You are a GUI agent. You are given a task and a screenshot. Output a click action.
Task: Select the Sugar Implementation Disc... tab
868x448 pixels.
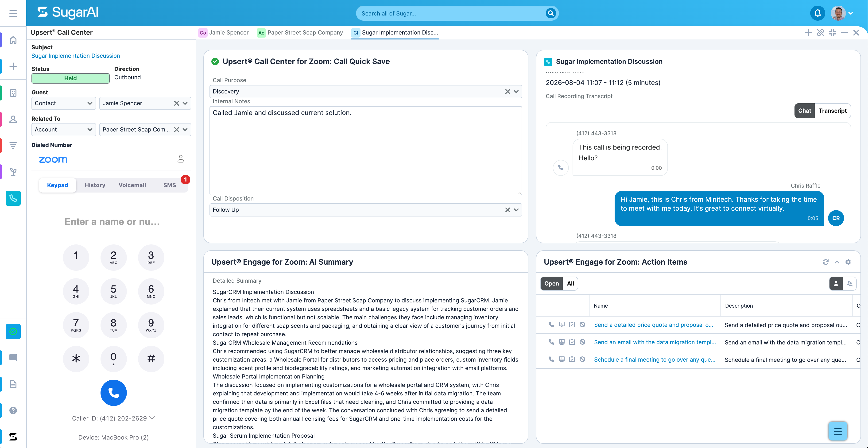coord(395,33)
